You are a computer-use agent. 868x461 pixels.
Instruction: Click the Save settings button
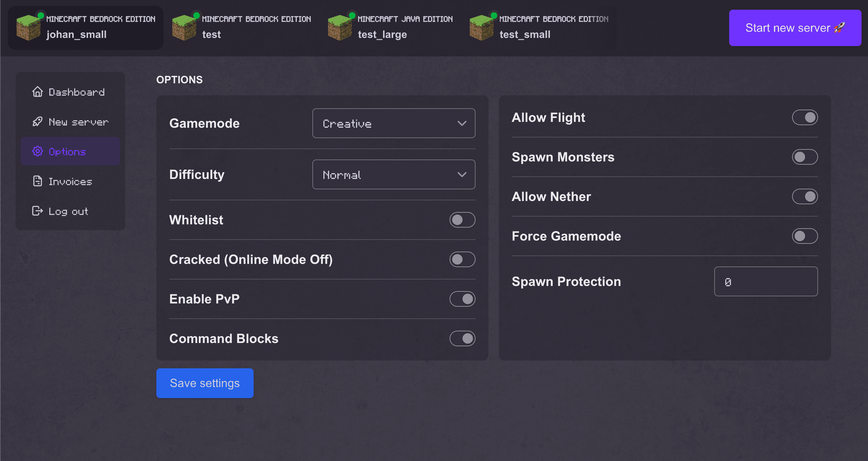tap(205, 383)
